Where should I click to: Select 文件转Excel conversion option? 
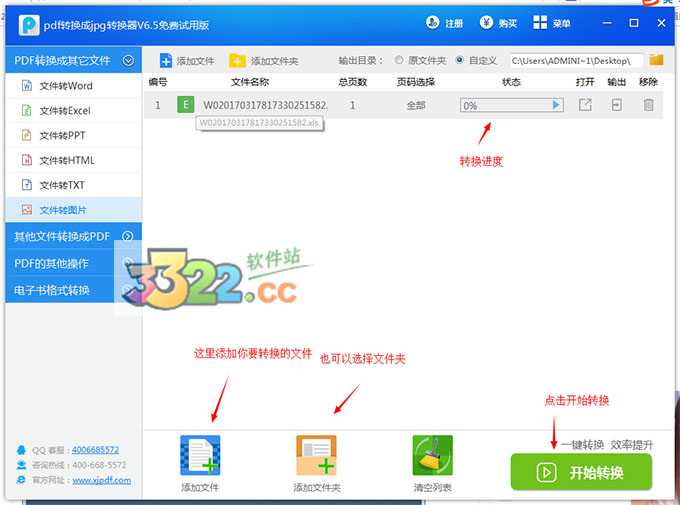click(x=74, y=110)
